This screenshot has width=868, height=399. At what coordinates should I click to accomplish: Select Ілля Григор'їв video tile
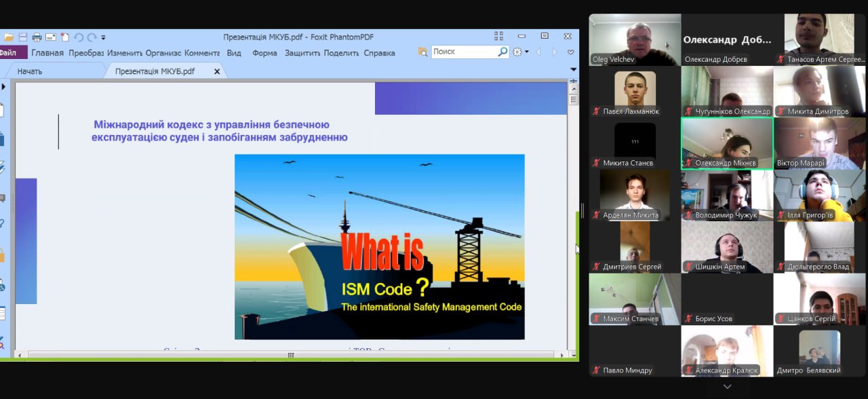pos(819,195)
